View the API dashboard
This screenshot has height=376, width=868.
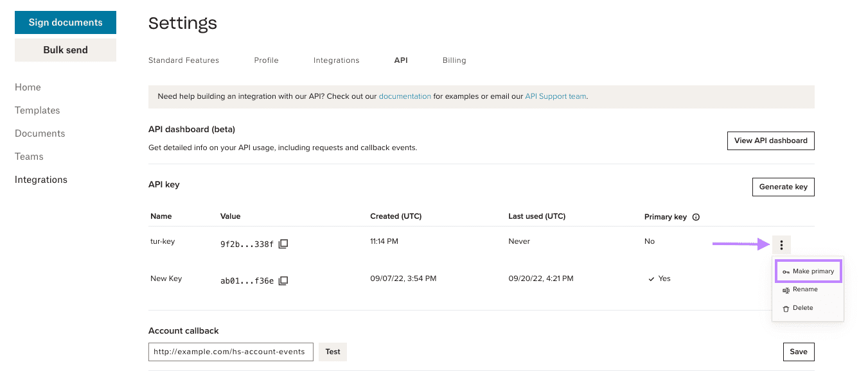click(770, 141)
